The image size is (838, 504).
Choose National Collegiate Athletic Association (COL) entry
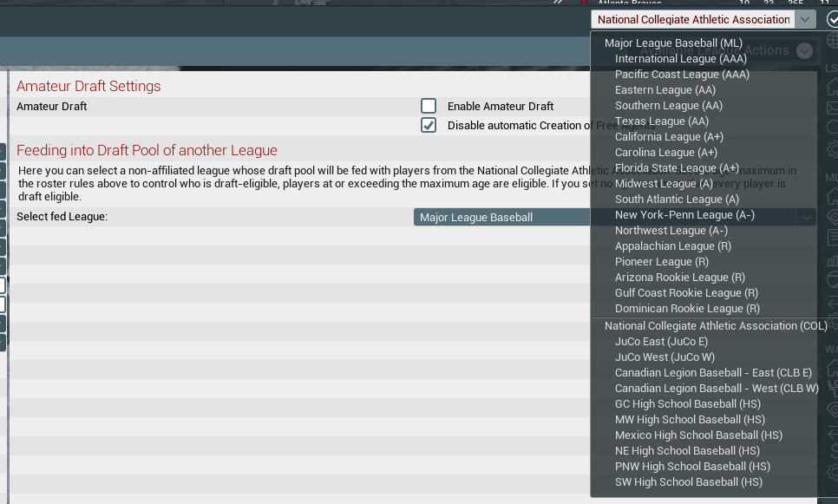(716, 326)
